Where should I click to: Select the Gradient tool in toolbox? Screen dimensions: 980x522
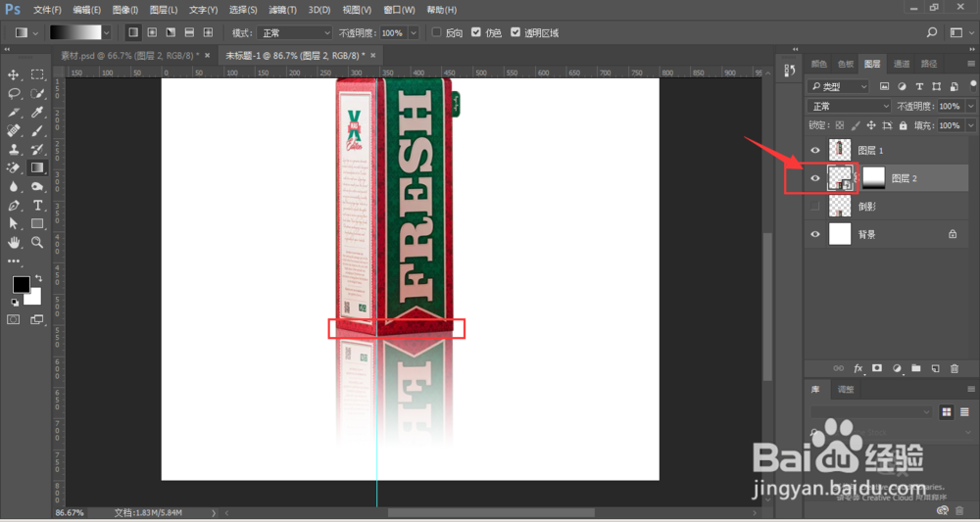coord(37,168)
